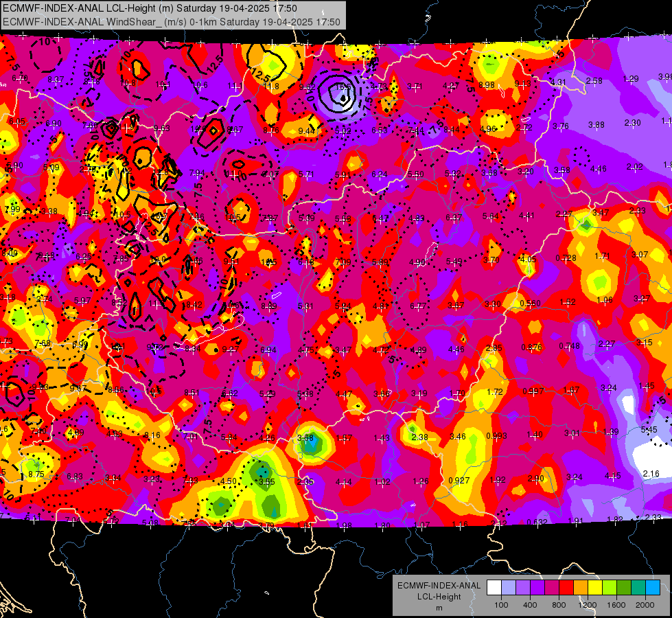Screen dimensions: 672x618
Task: Click the unit label m in the legend
Action: [x=439, y=608]
